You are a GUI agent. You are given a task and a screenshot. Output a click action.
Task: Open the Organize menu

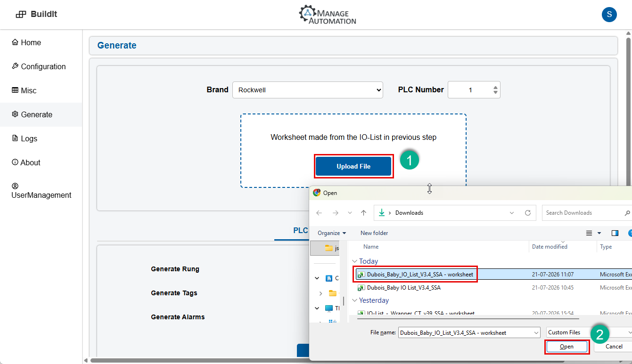[332, 233]
